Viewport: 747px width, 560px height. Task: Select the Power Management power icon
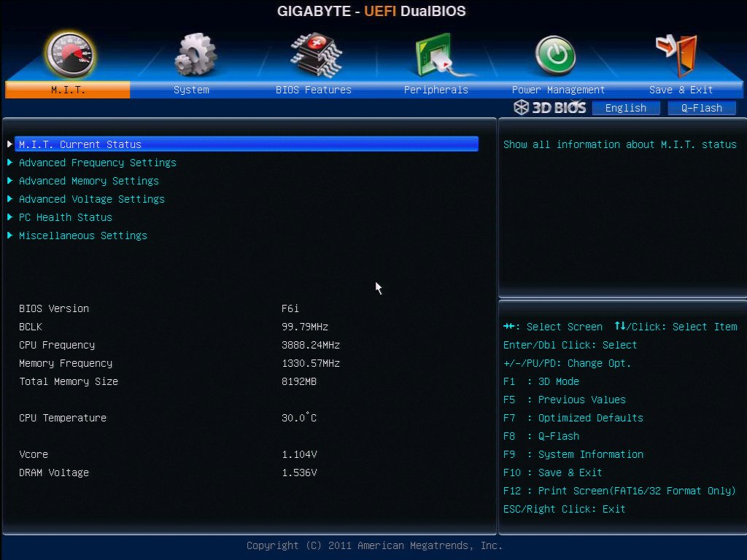click(555, 51)
